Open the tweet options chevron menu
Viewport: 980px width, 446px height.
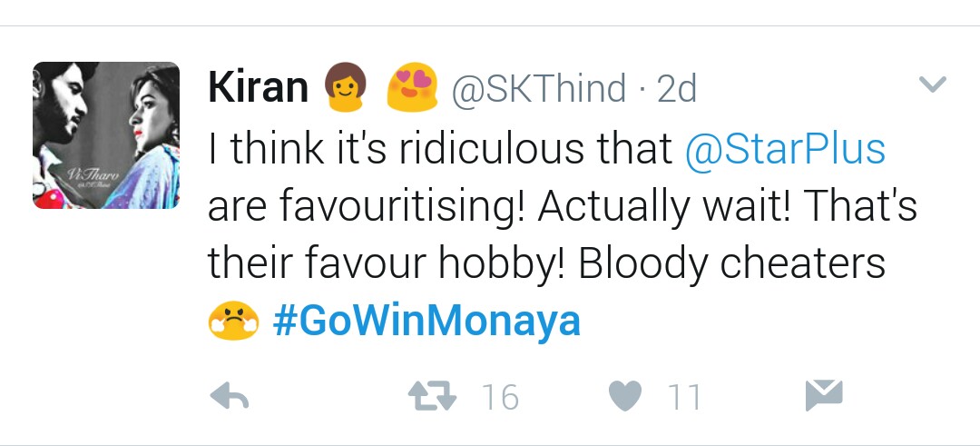(x=933, y=85)
